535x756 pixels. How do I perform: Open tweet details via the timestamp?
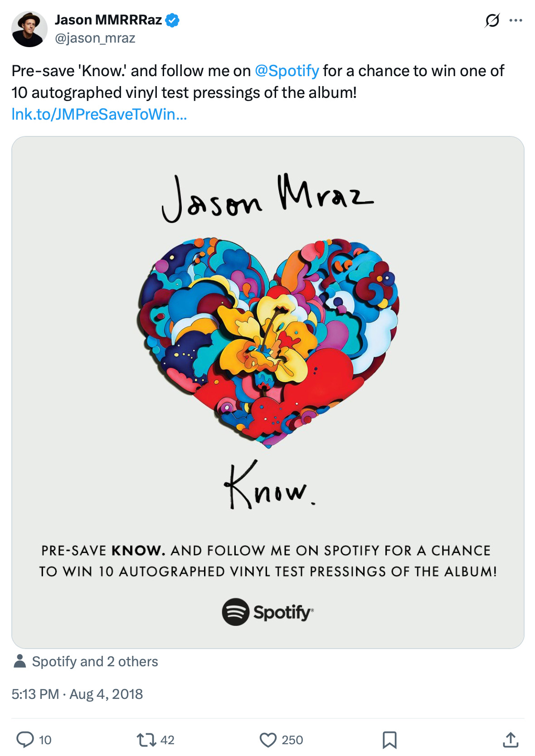point(76,693)
